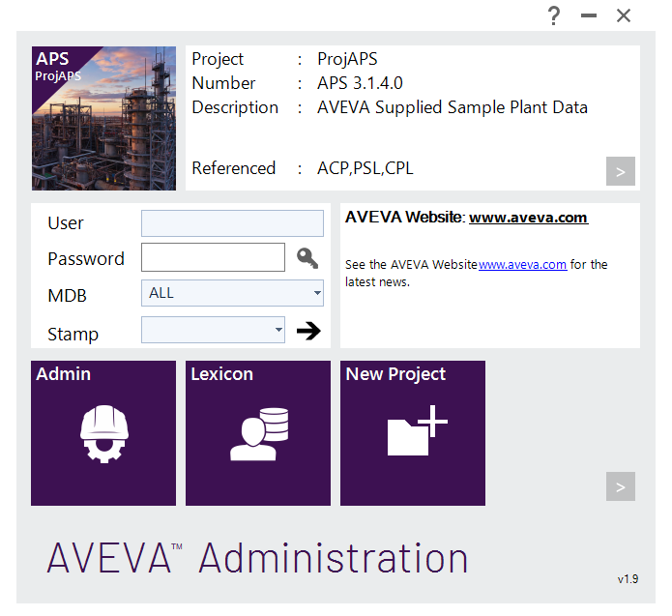
Task: Focus the Password input field
Action: pos(213,257)
